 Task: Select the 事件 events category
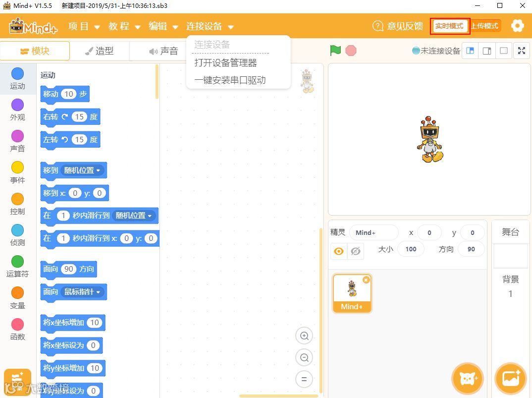17,173
